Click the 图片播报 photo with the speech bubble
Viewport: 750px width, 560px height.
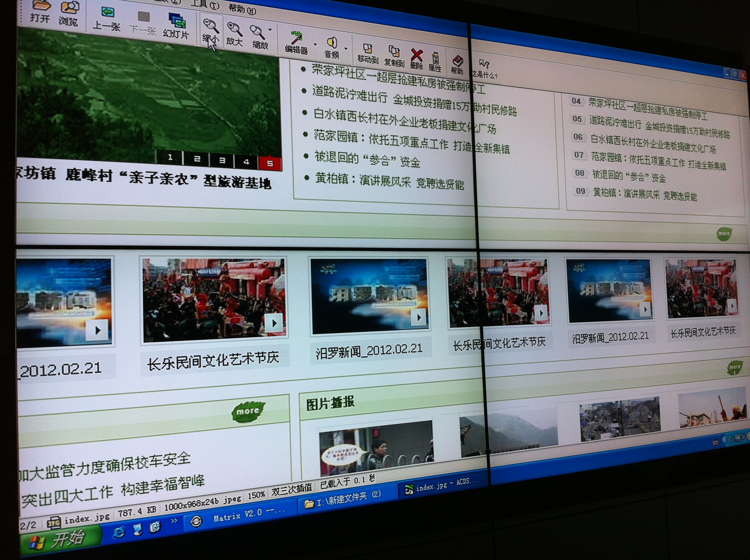coord(376,448)
